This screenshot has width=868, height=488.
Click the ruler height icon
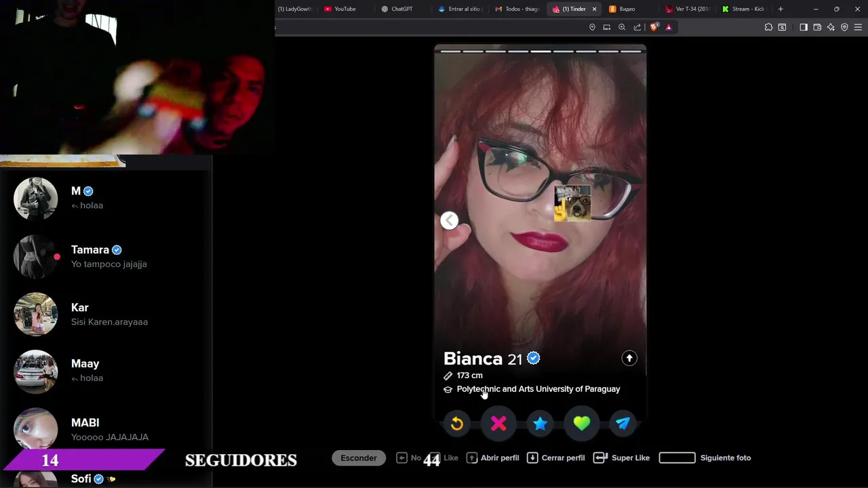tap(448, 375)
